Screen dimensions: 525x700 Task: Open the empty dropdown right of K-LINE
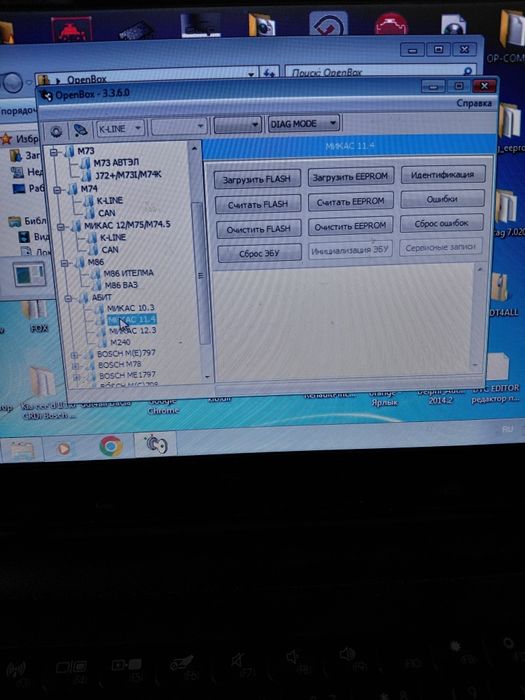pos(179,127)
